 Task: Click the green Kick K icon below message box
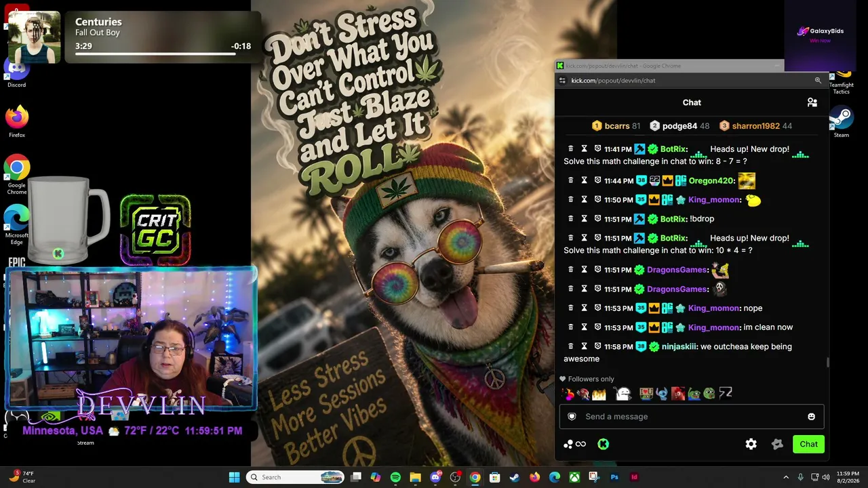[x=603, y=444]
